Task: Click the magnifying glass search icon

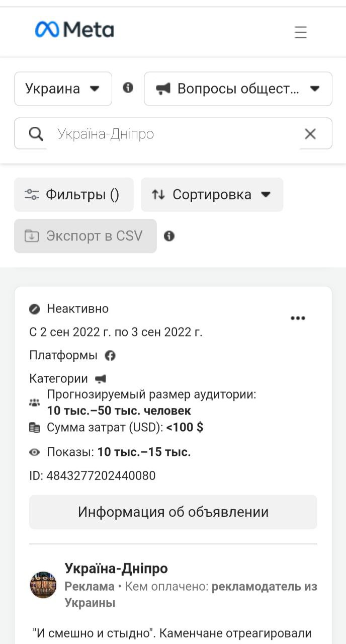Action: 36,134
